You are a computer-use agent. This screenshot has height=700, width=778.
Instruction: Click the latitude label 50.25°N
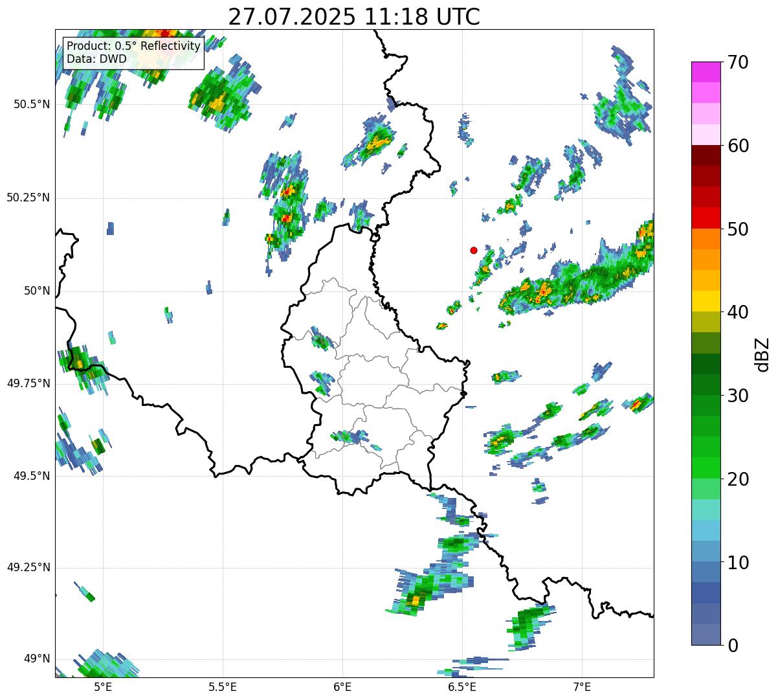(28, 198)
